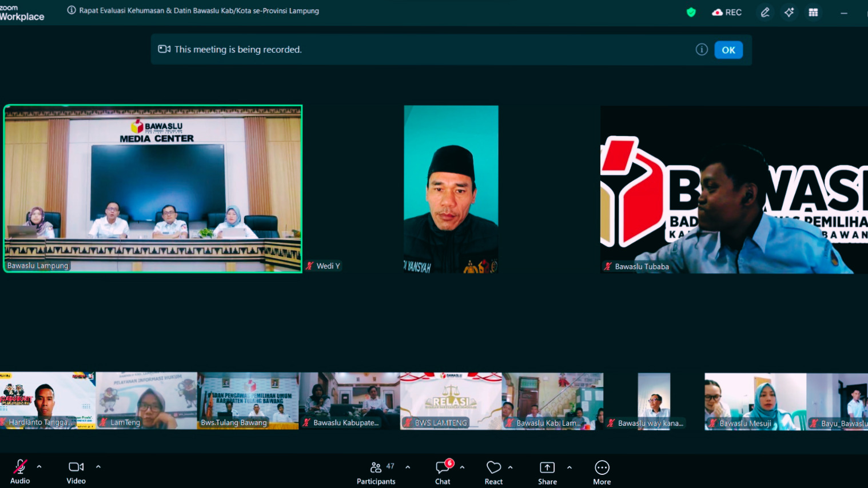Viewport: 868px width, 488px height.
Task: Expand the Share options chevron
Action: point(570,467)
